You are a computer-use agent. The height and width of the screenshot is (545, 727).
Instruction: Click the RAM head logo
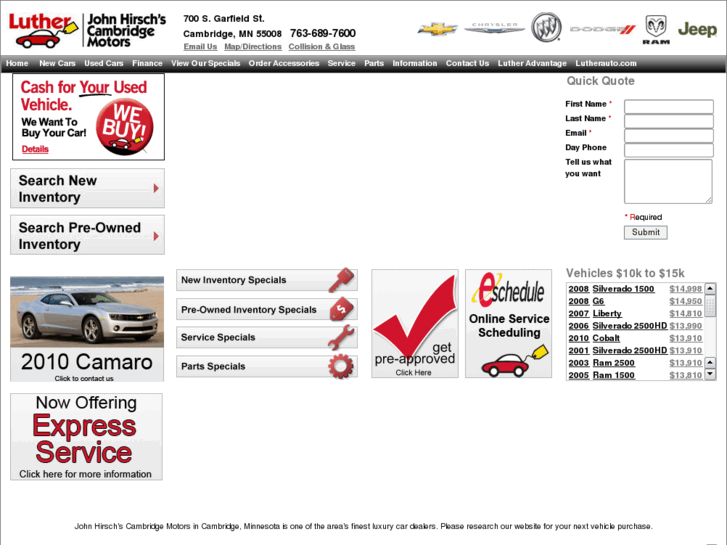(656, 29)
